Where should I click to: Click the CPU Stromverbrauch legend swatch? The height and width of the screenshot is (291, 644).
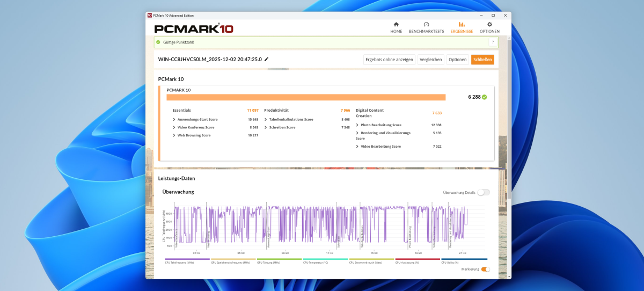pyautogui.click(x=371, y=259)
